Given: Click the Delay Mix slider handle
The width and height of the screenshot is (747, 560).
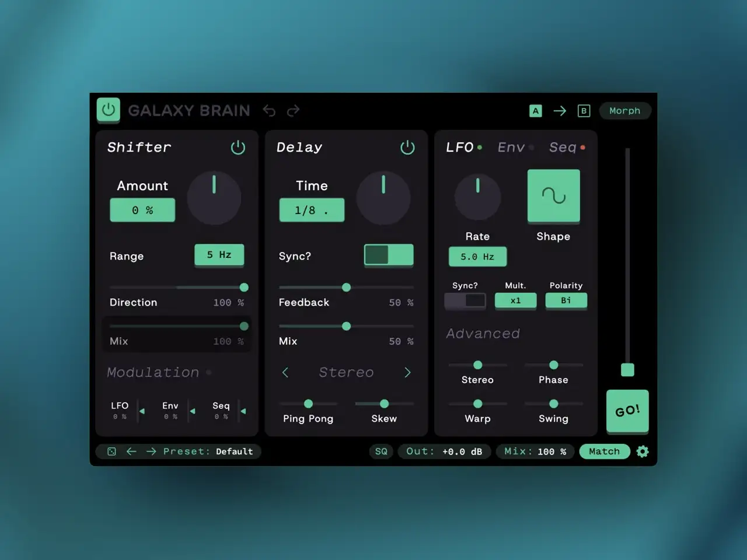Looking at the screenshot, I should pos(346,326).
